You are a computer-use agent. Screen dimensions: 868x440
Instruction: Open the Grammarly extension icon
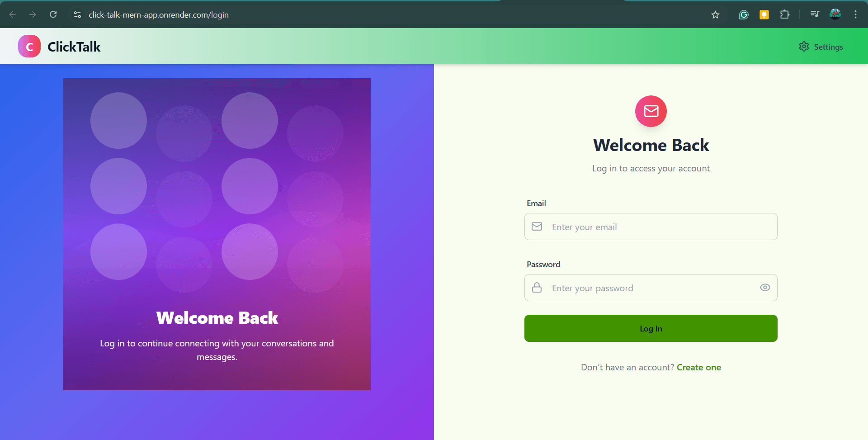pyautogui.click(x=744, y=15)
